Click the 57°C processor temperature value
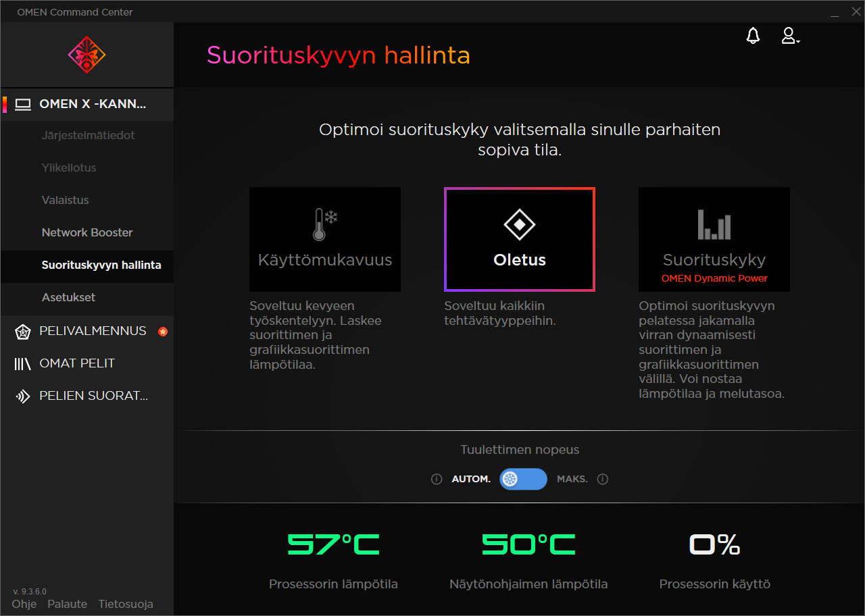The image size is (865, 616). [x=333, y=544]
